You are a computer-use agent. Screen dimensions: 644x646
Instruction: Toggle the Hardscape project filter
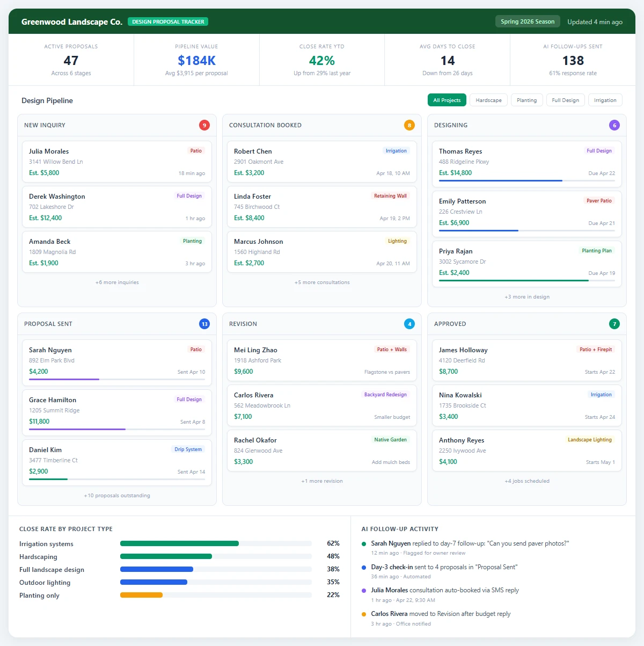tap(488, 100)
